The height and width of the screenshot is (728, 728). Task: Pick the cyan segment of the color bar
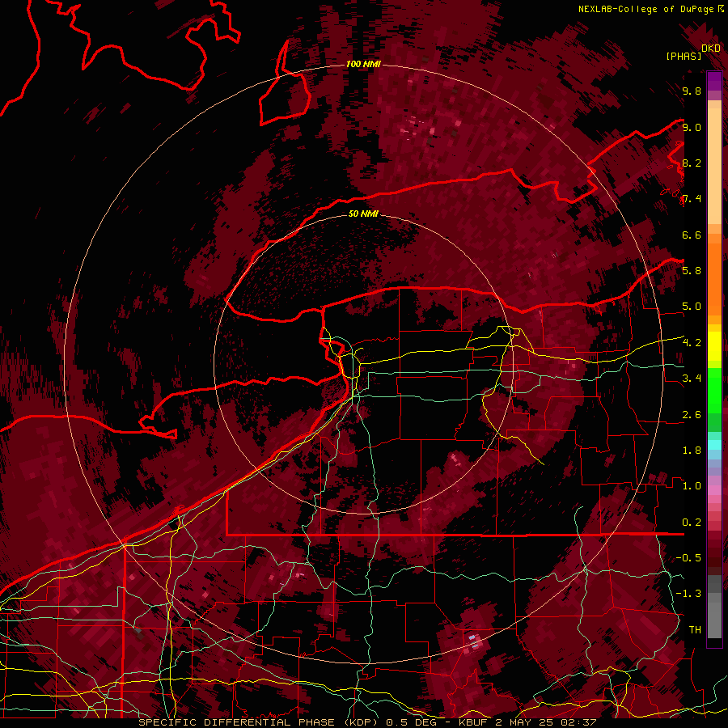[714, 445]
